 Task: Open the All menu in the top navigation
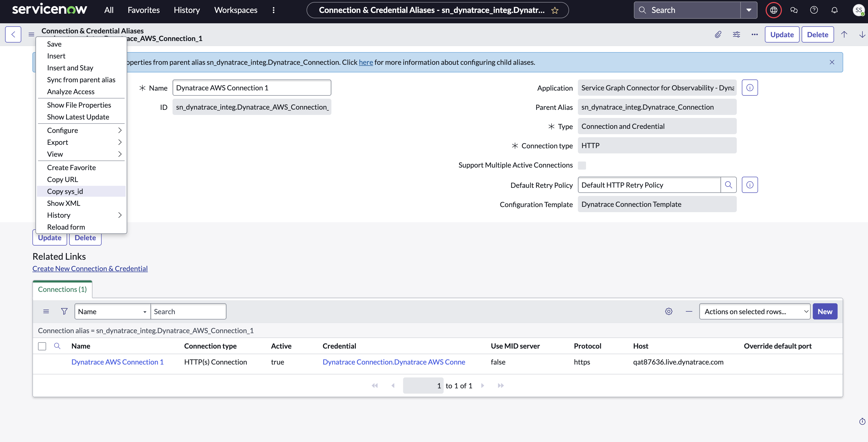[x=109, y=10]
